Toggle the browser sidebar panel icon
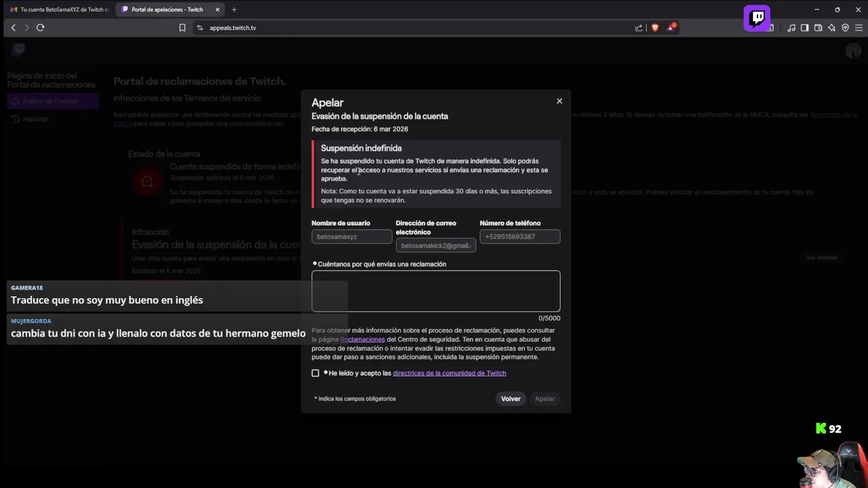Screen dimensions: 868x488 [804, 28]
